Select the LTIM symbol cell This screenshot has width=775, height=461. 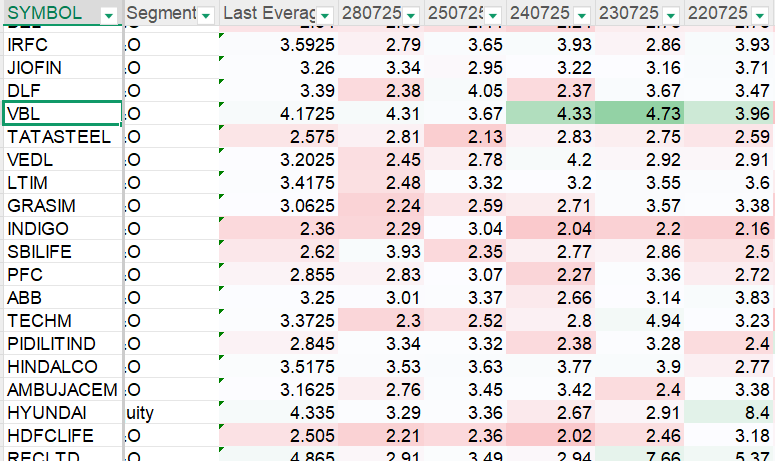click(62, 182)
